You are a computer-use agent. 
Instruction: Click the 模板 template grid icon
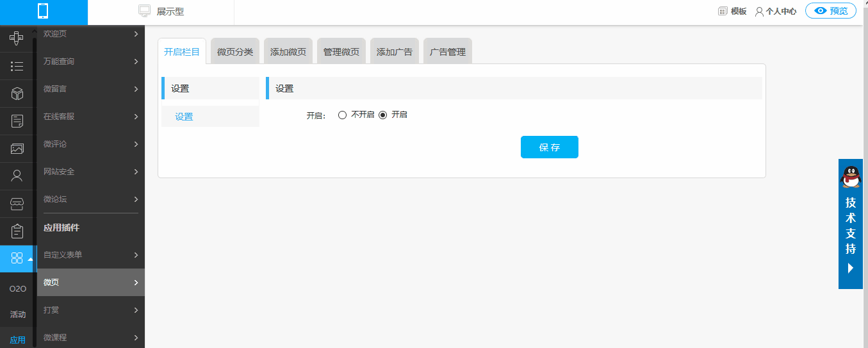(723, 11)
